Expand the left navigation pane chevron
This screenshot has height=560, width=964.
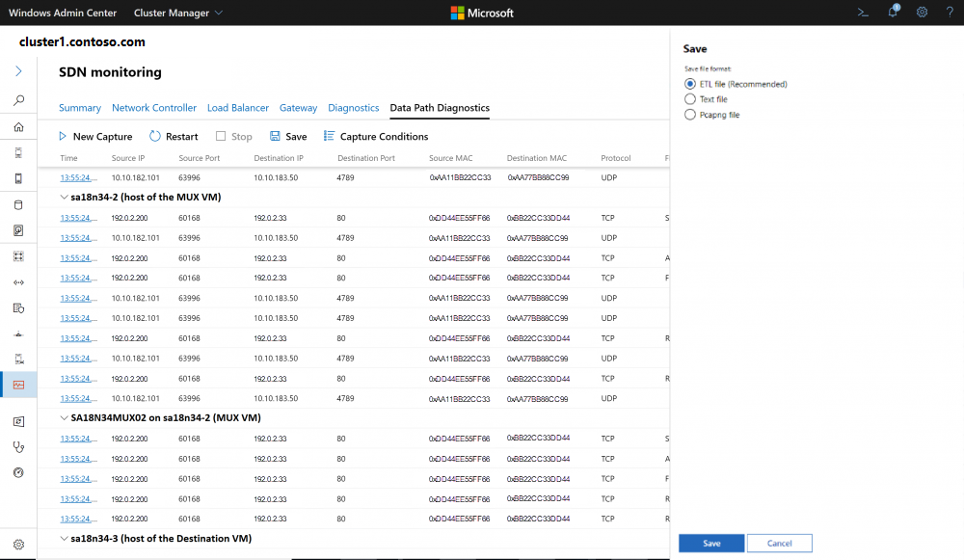coord(18,71)
